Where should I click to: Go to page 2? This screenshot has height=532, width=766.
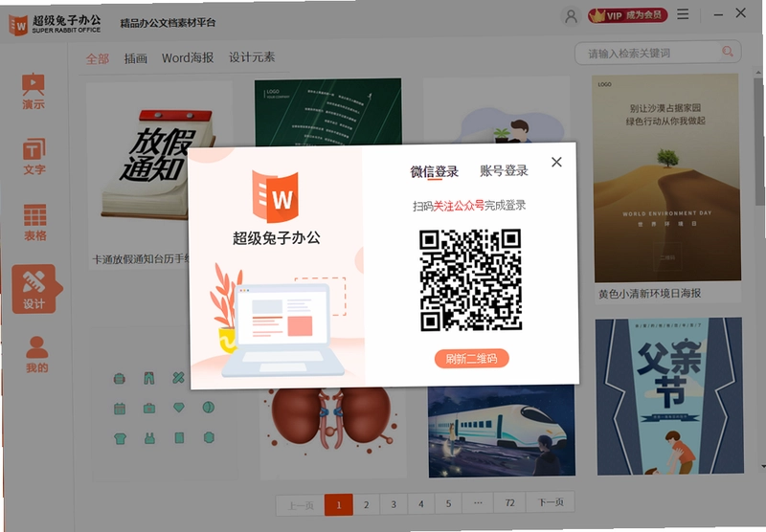click(366, 504)
